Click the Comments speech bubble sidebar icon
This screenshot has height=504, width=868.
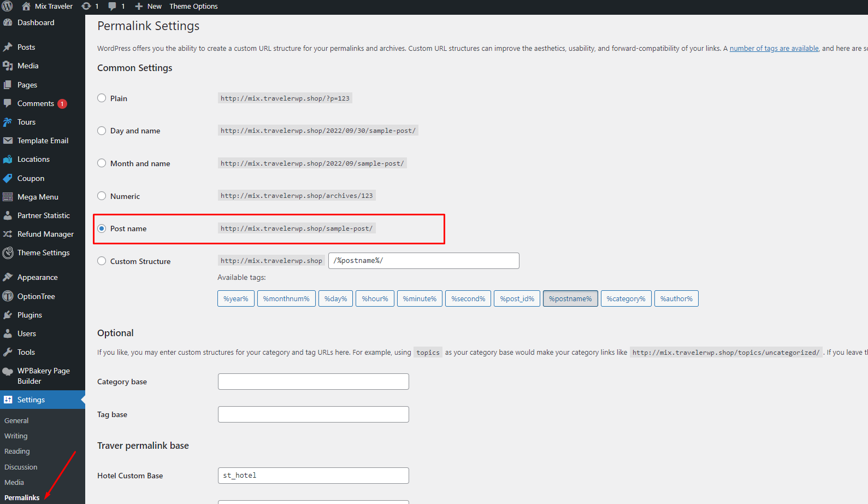pyautogui.click(x=8, y=103)
